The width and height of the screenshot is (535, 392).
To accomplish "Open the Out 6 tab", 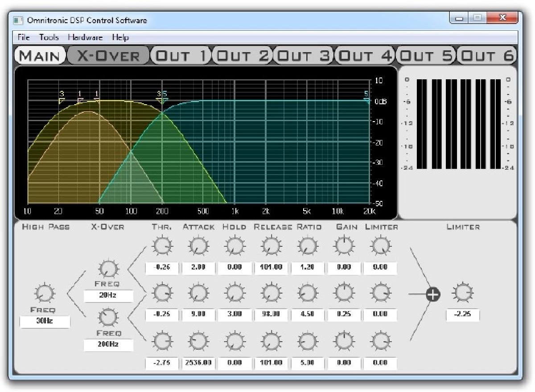I will 487,56.
